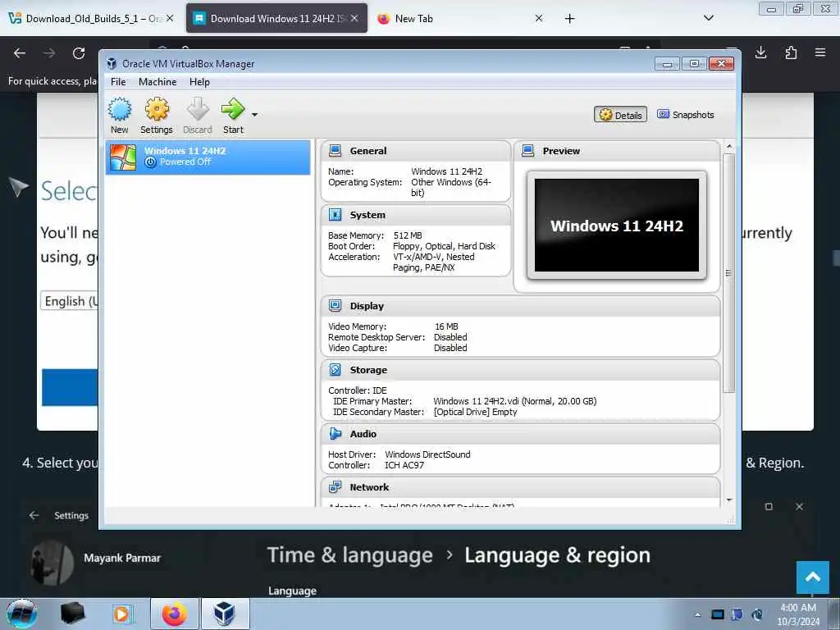Click the details pane scroll down arrow

(729, 500)
